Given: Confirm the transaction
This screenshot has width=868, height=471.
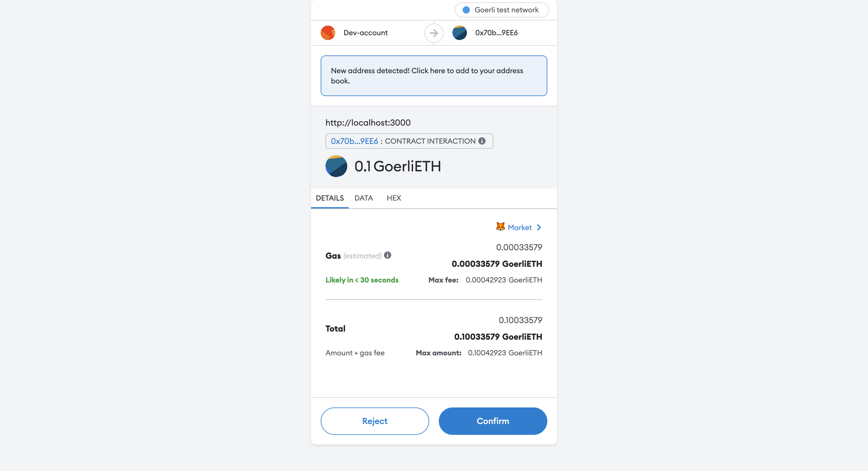Looking at the screenshot, I should point(493,421).
